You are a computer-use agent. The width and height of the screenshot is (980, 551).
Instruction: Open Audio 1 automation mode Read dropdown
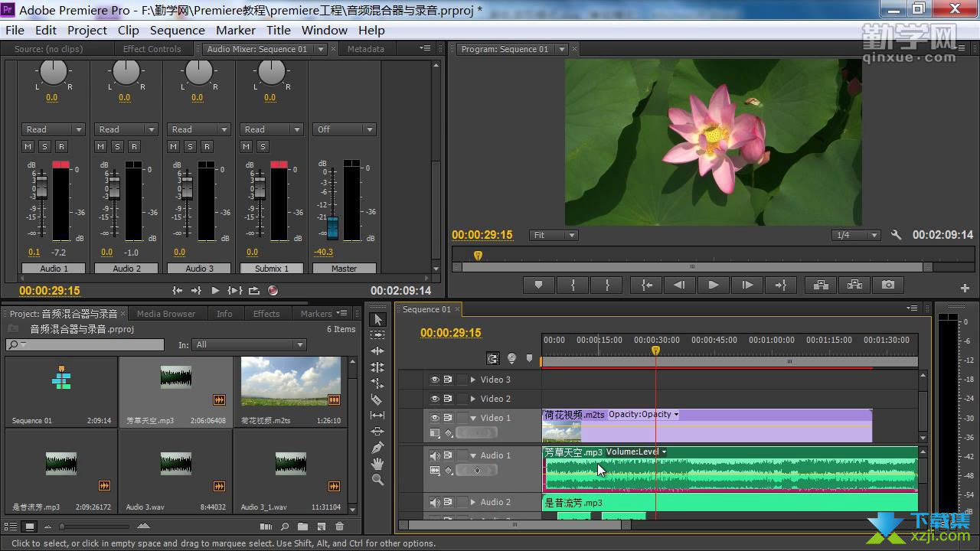click(54, 129)
